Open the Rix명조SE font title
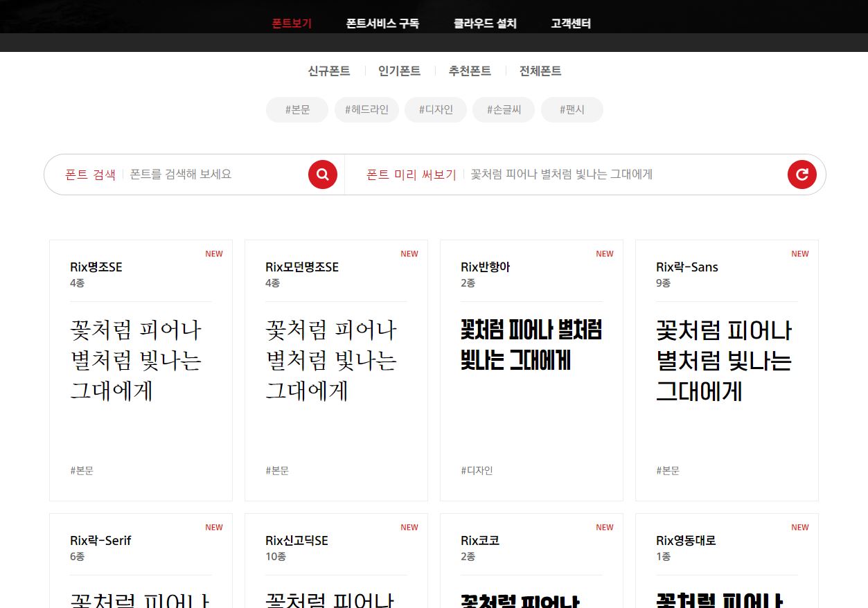 96,267
